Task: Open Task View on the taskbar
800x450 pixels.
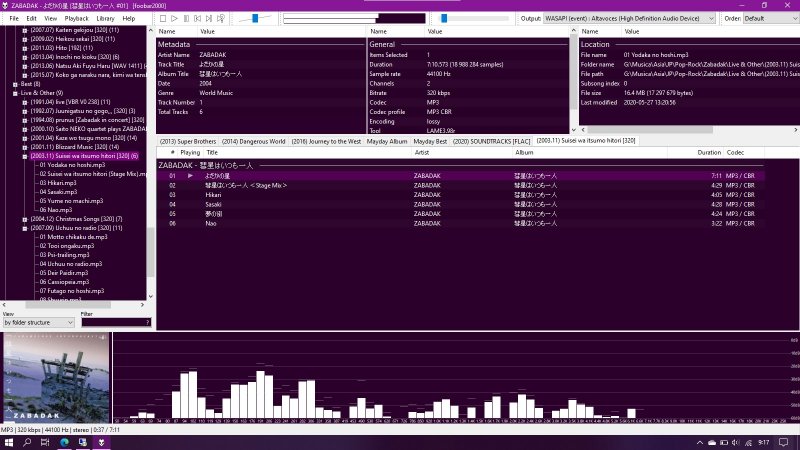Action: pos(45,442)
